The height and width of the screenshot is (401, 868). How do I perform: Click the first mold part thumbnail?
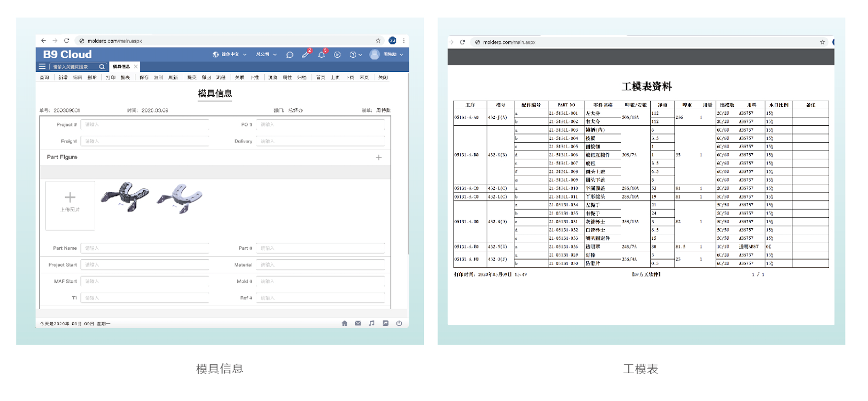(125, 196)
